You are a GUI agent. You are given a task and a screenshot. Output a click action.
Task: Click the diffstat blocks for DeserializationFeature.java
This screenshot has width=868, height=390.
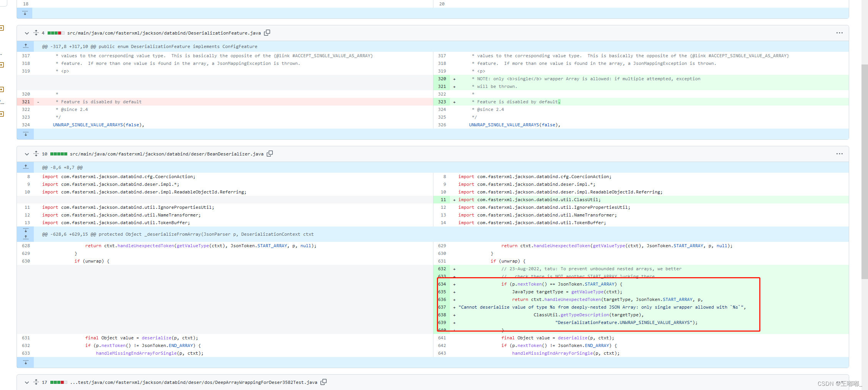point(56,33)
